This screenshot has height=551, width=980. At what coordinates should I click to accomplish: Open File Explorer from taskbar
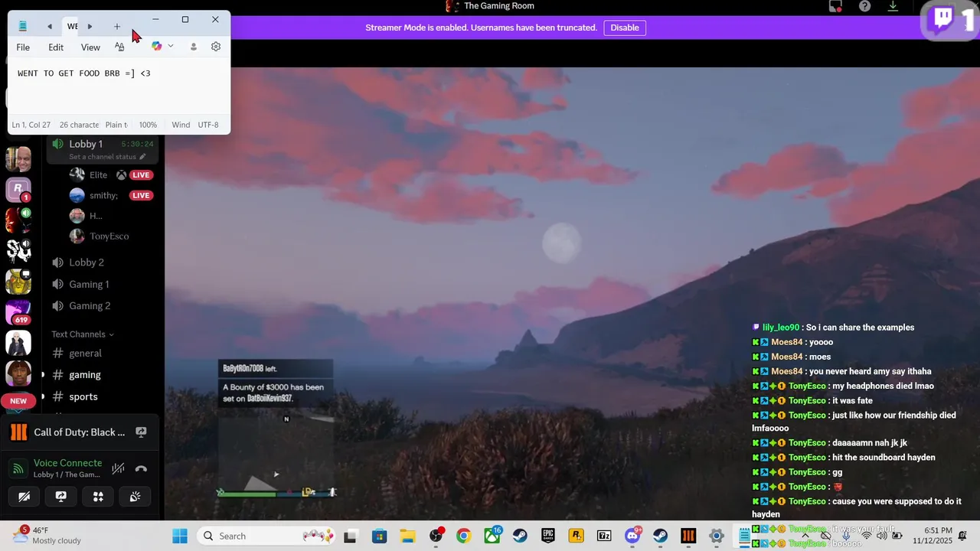pos(407,536)
